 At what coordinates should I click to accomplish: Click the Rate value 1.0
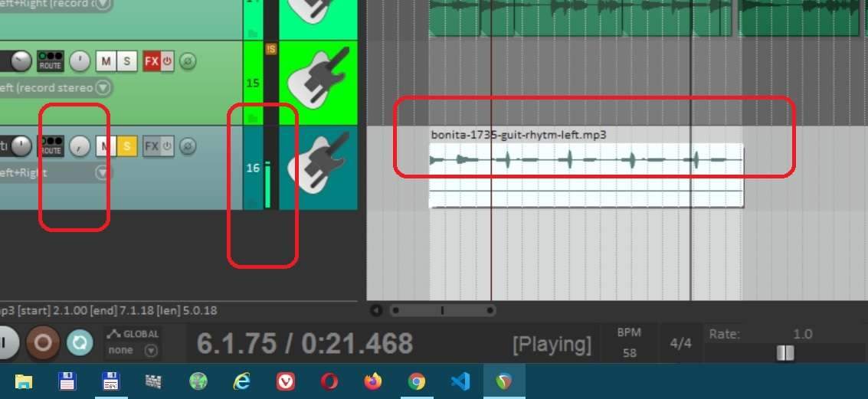[803, 334]
